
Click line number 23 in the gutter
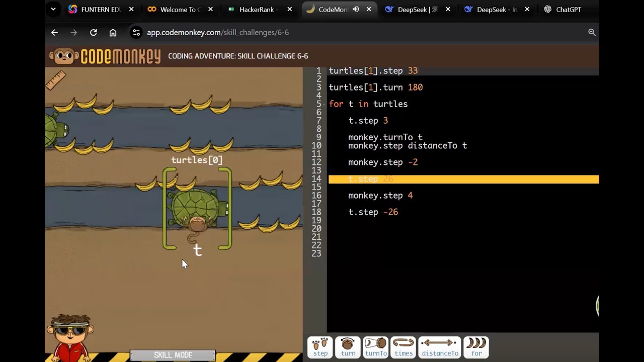pos(316,253)
